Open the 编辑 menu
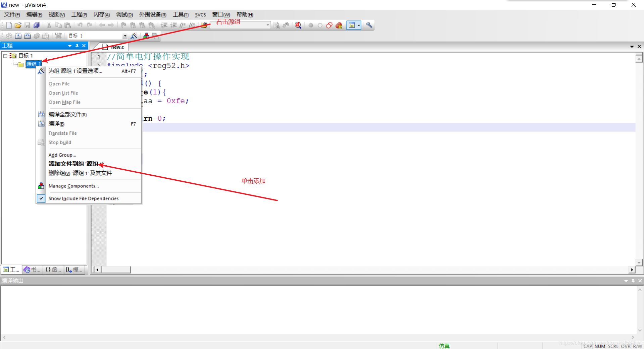This screenshot has height=349, width=644. [34, 14]
